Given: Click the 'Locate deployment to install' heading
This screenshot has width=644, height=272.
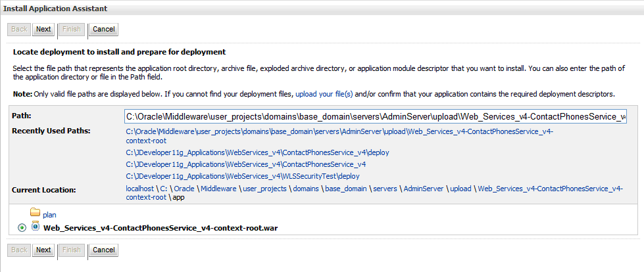Looking at the screenshot, I should coord(120,52).
